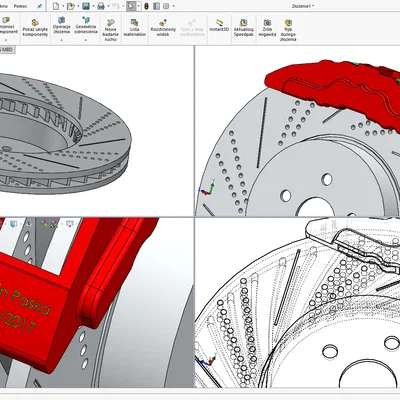Viewport: 400px width, 400px height.
Task: Click the Rebuild traffic light icon
Action: 146,6
